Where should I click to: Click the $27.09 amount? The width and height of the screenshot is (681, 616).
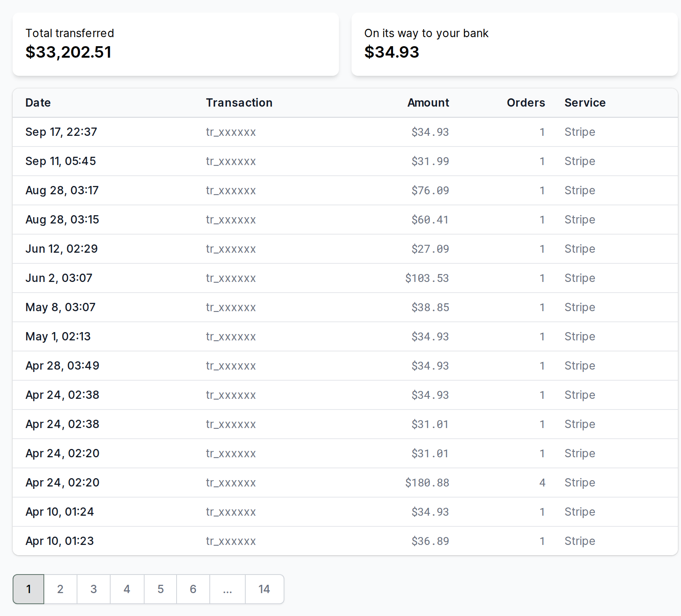coord(430,249)
